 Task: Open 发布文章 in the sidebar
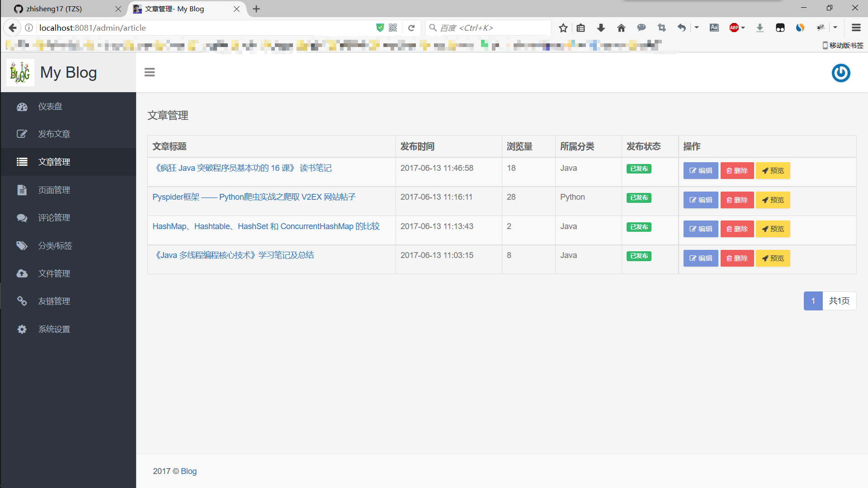[x=54, y=134]
